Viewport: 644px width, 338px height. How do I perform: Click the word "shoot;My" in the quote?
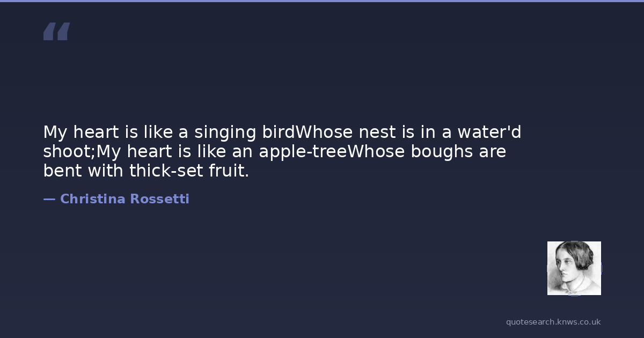[x=80, y=152]
